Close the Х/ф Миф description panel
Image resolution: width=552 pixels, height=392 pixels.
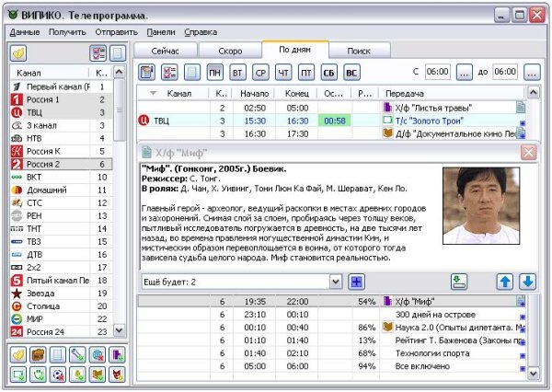(x=528, y=153)
